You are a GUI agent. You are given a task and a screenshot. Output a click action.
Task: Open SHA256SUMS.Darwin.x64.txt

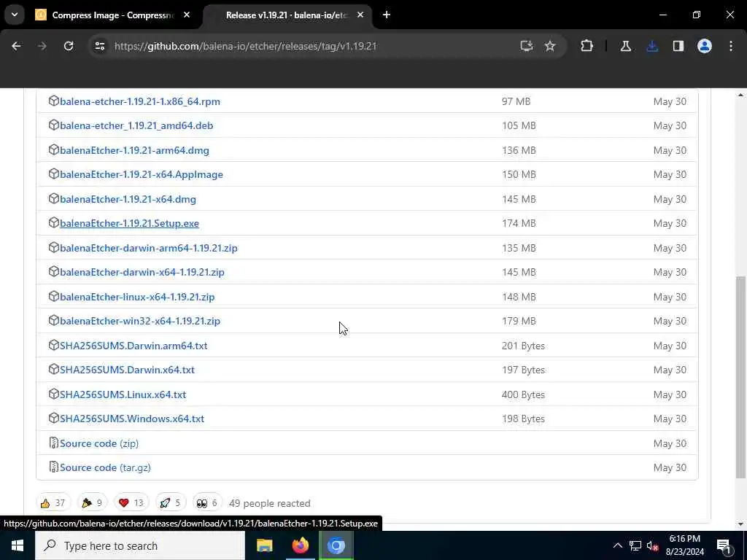tap(127, 370)
